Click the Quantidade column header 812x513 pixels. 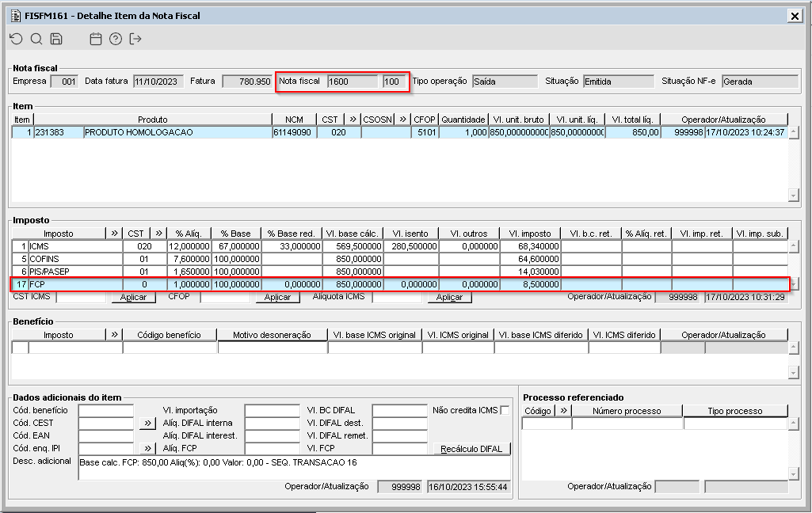click(463, 120)
